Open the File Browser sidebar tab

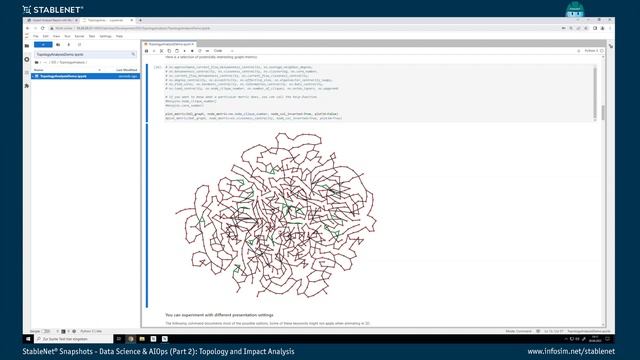click(x=27, y=46)
